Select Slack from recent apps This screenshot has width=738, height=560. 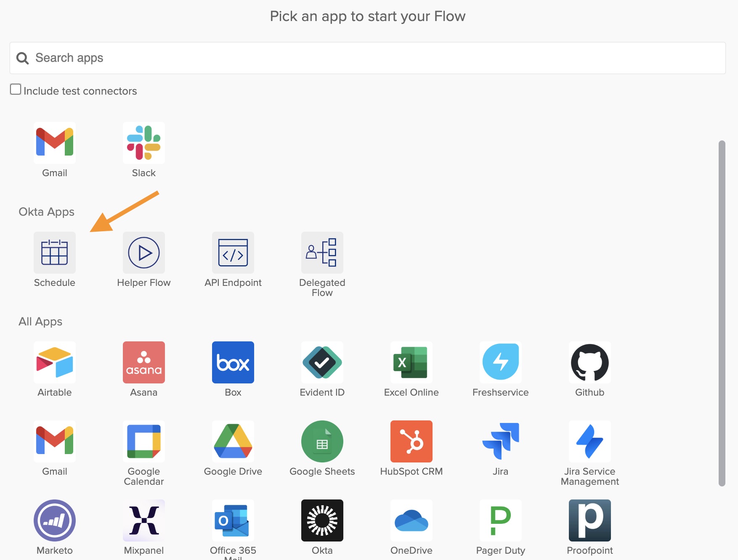pos(144,143)
